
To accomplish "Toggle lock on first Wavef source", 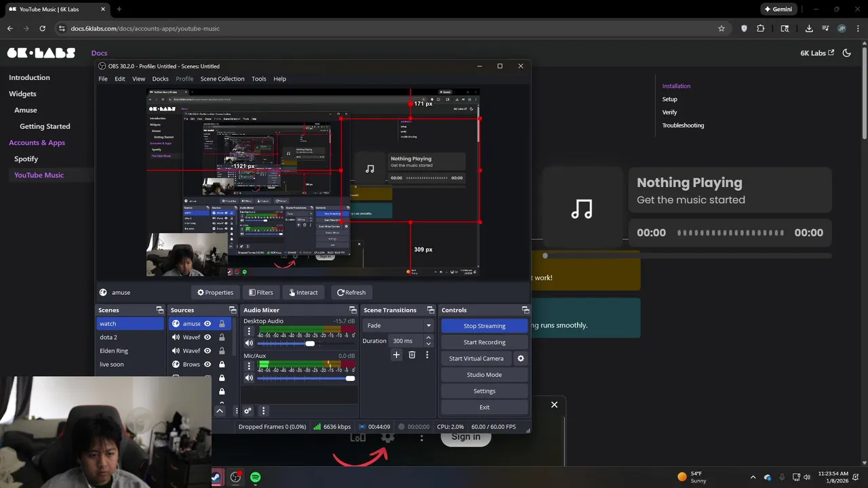I will pyautogui.click(x=222, y=337).
